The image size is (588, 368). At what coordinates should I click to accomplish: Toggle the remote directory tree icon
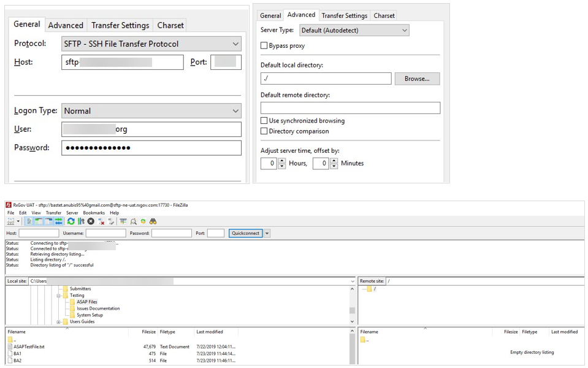point(49,221)
